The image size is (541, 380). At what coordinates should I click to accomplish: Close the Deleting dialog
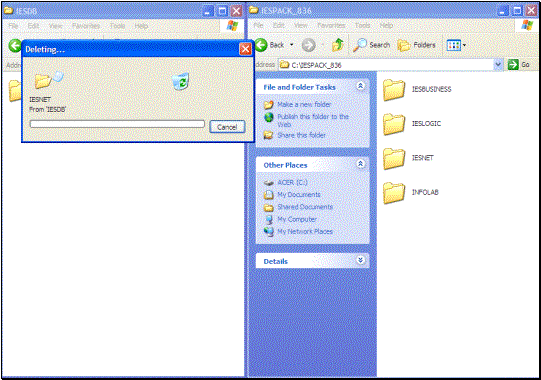coord(245,49)
